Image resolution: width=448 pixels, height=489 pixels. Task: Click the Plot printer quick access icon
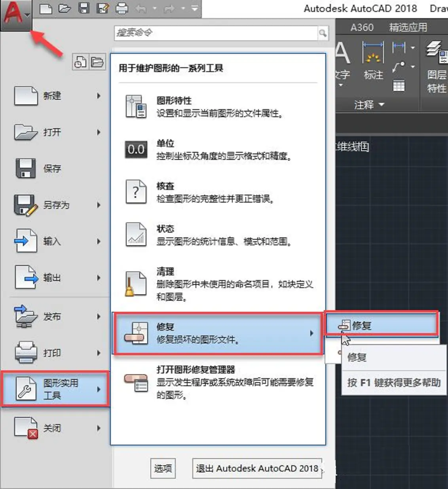pyautogui.click(x=122, y=8)
